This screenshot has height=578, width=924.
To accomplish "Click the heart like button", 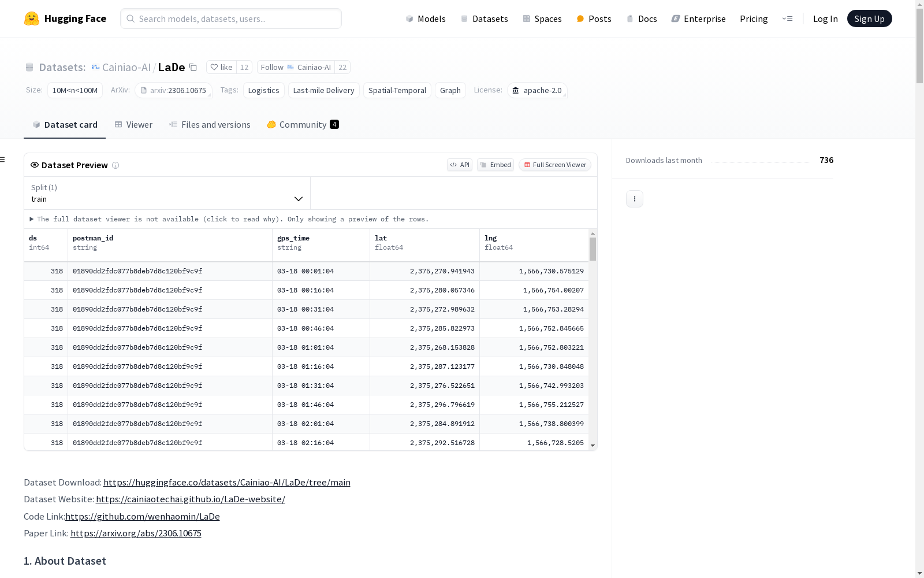I will 221,67.
